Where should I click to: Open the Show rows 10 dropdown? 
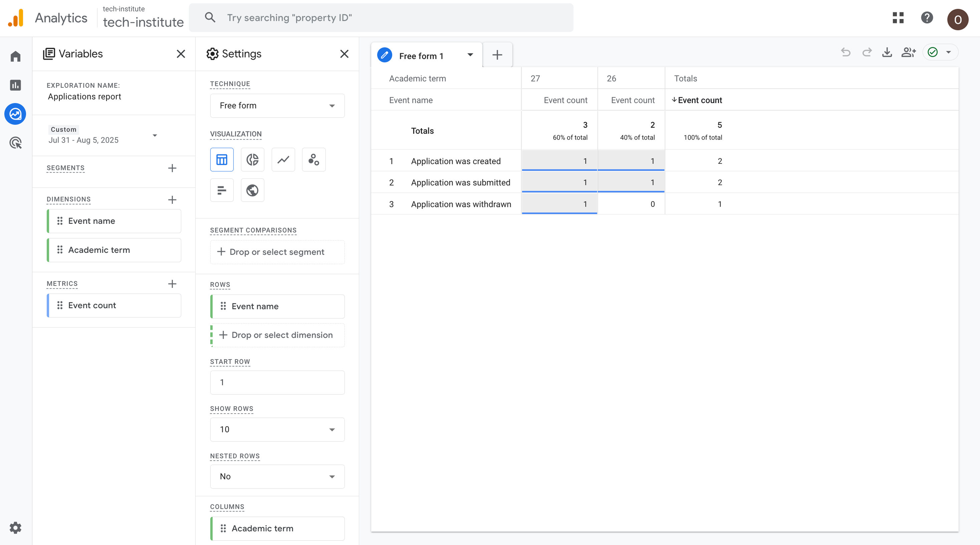pos(277,430)
